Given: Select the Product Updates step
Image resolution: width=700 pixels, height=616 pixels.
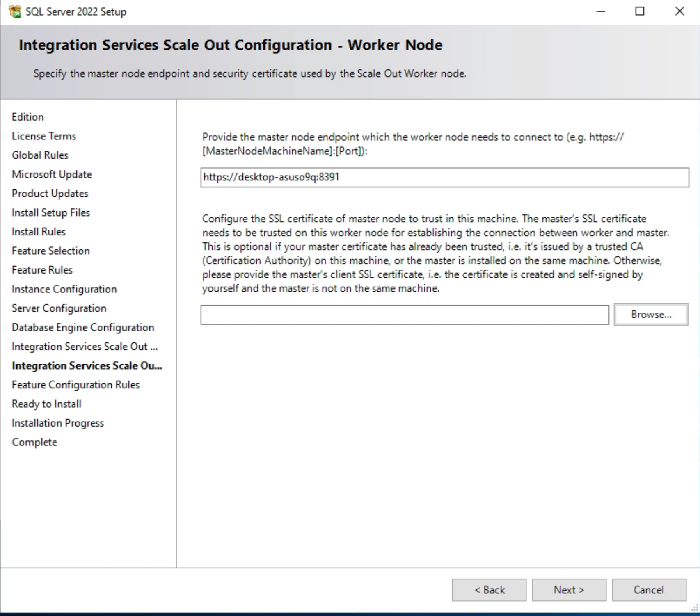Looking at the screenshot, I should point(50,194).
